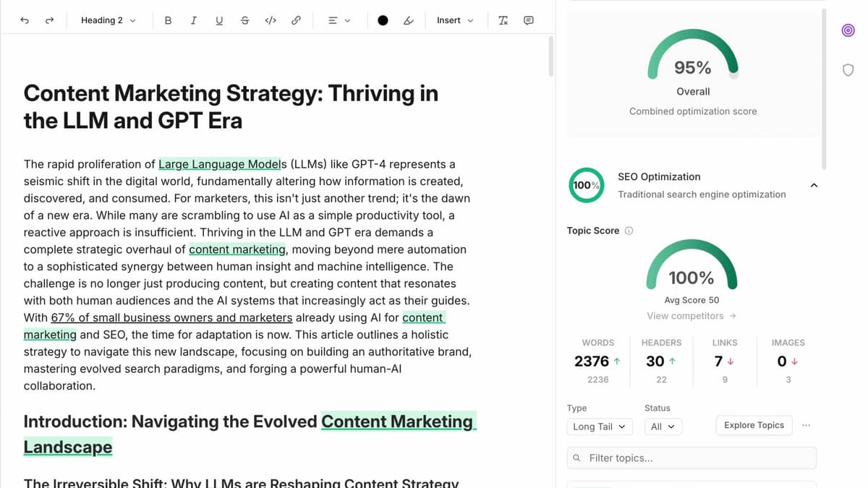Image resolution: width=868 pixels, height=488 pixels.
Task: Click the highlighter tool icon
Action: click(x=409, y=20)
